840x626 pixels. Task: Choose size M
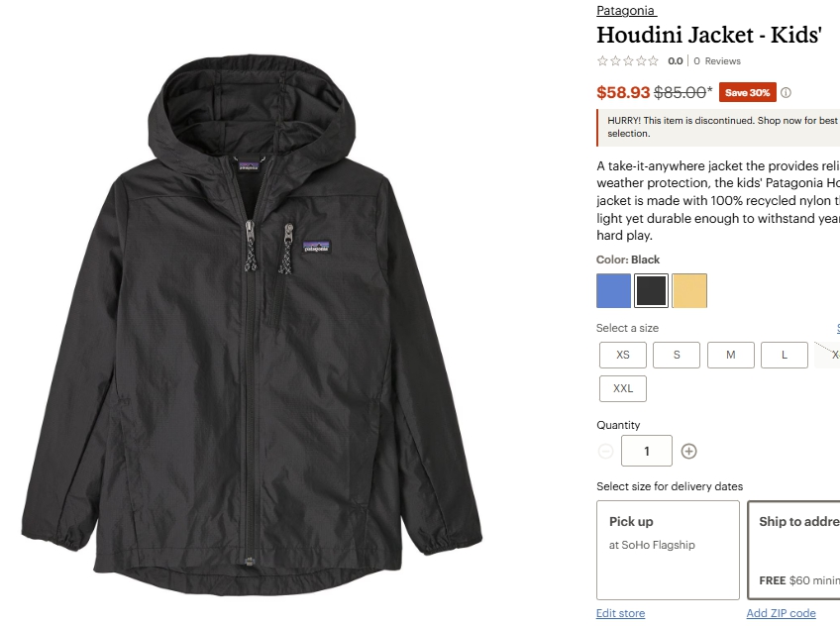pos(731,355)
